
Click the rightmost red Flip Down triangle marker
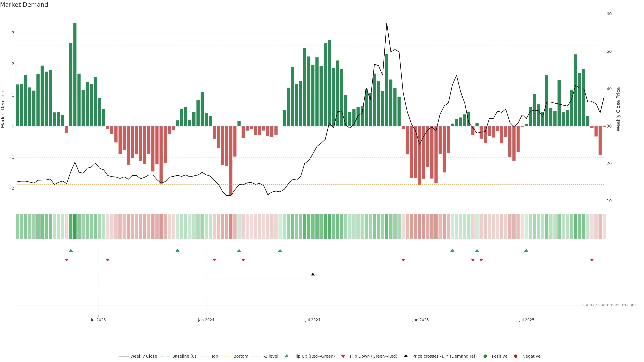pyautogui.click(x=592, y=260)
